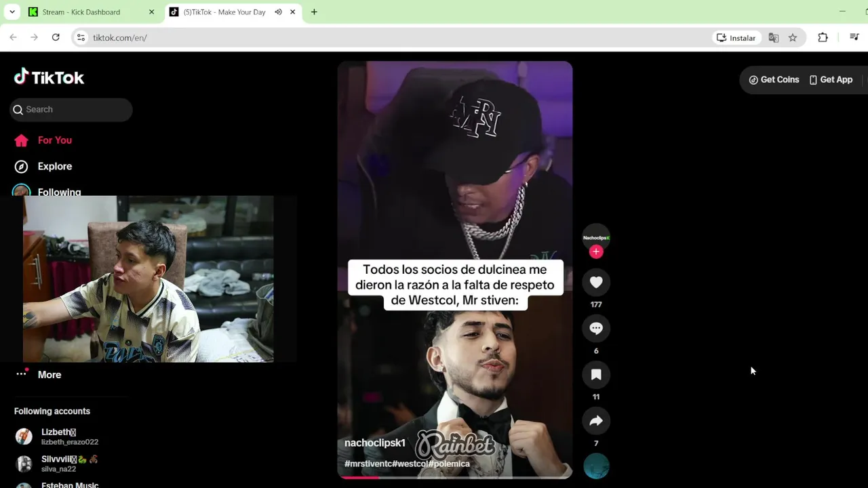Click the #mrstiventc hashtag
This screenshot has width=868, height=488.
[x=368, y=464]
